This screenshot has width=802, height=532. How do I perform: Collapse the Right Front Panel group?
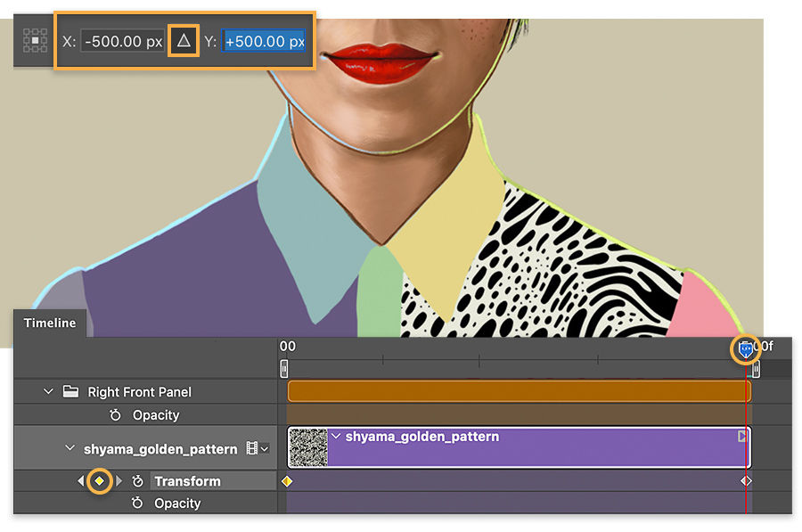(47, 392)
